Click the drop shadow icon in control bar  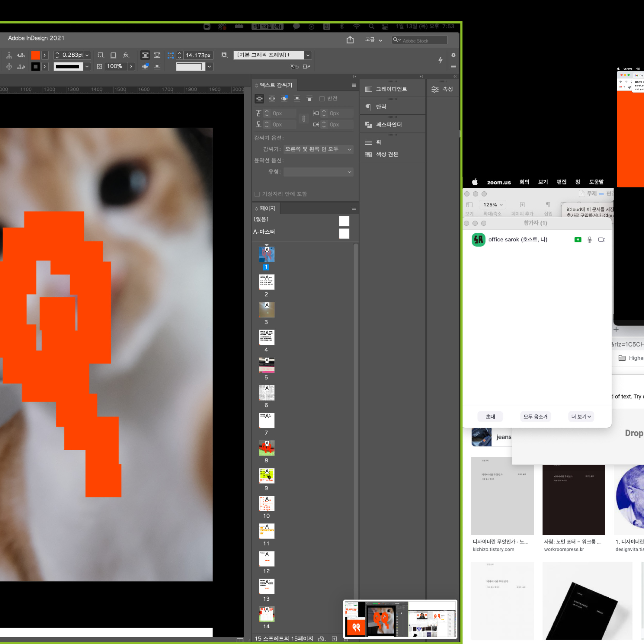pyautogui.click(x=113, y=55)
